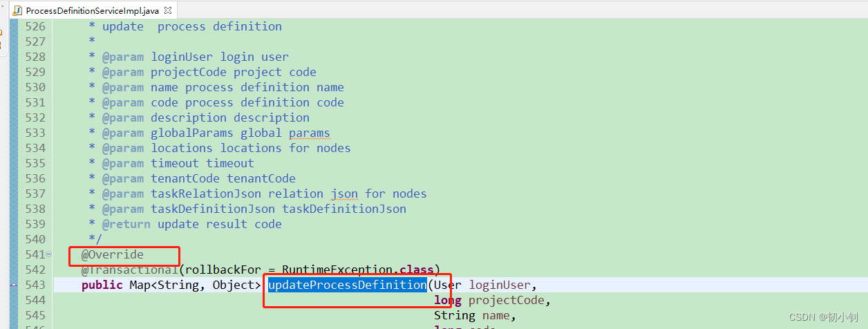Click 'RuntimeException.class' in the annotation

(358, 270)
